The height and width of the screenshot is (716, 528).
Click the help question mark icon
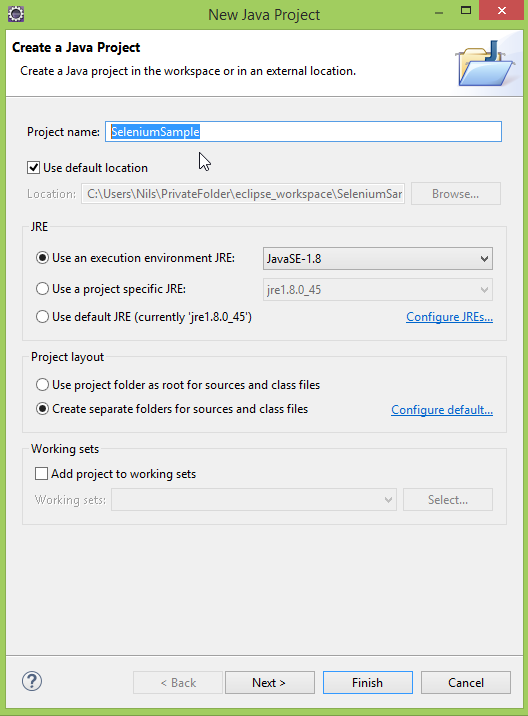(32, 681)
